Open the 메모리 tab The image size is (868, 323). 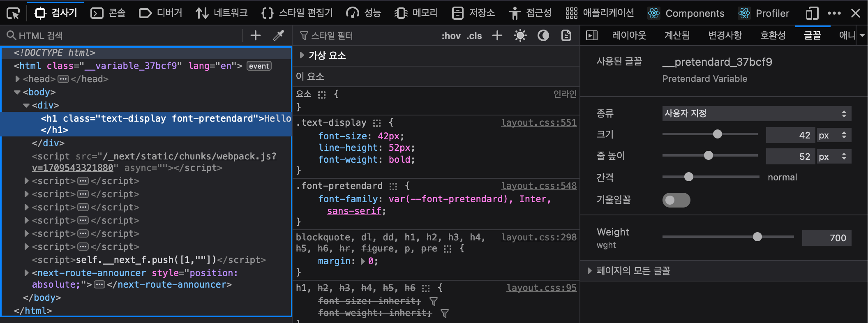pos(416,13)
